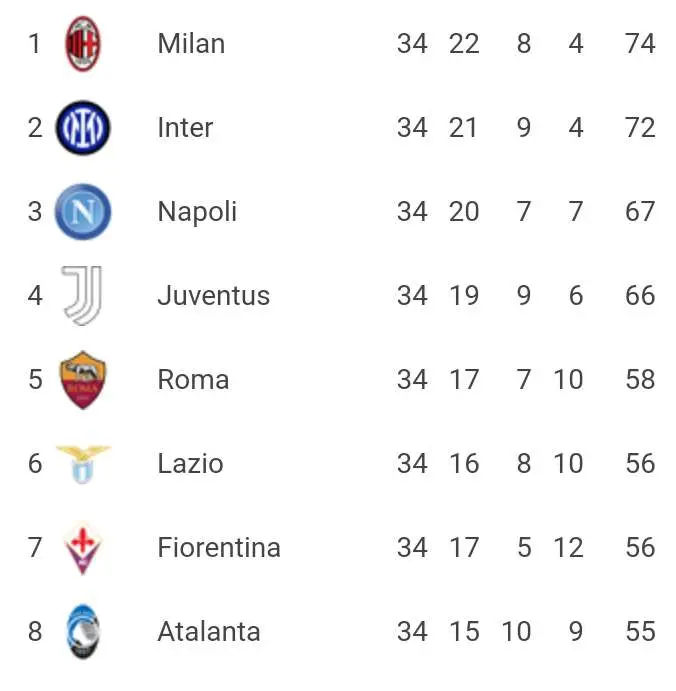
Task: Open the Inter team name link
Action: [x=185, y=128]
